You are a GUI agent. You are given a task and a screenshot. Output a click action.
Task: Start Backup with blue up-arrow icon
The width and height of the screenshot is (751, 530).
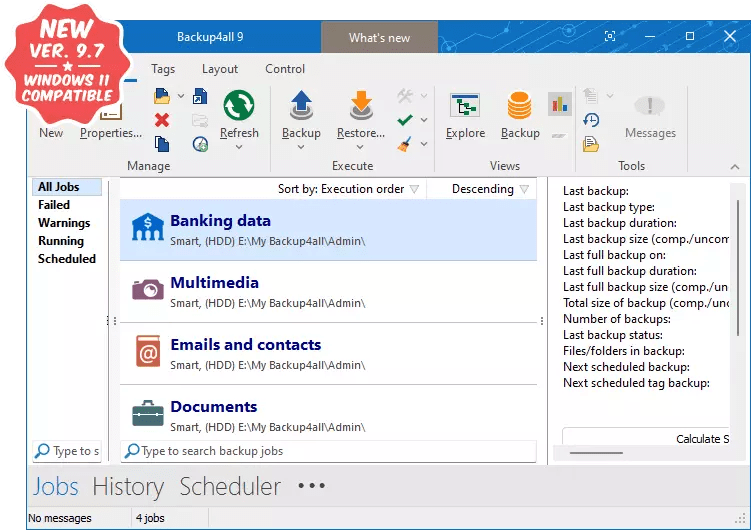(301, 105)
